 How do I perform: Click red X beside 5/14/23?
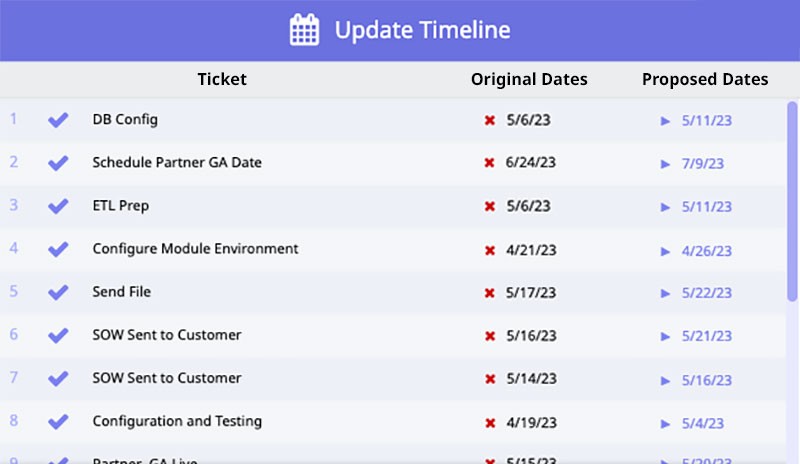[490, 379]
